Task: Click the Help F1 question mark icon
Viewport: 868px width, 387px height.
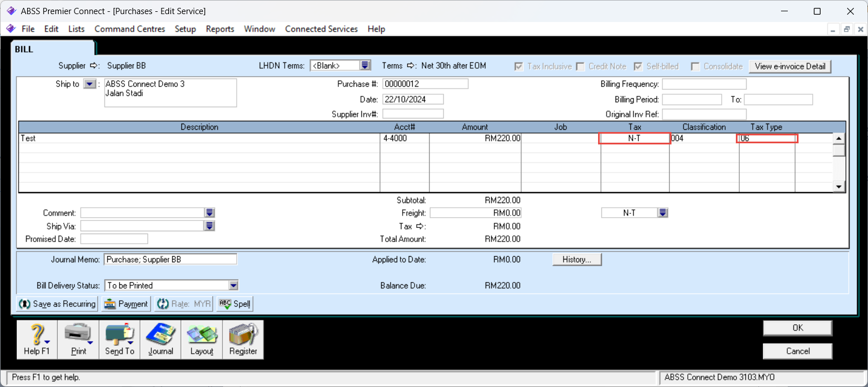Action: [x=37, y=335]
